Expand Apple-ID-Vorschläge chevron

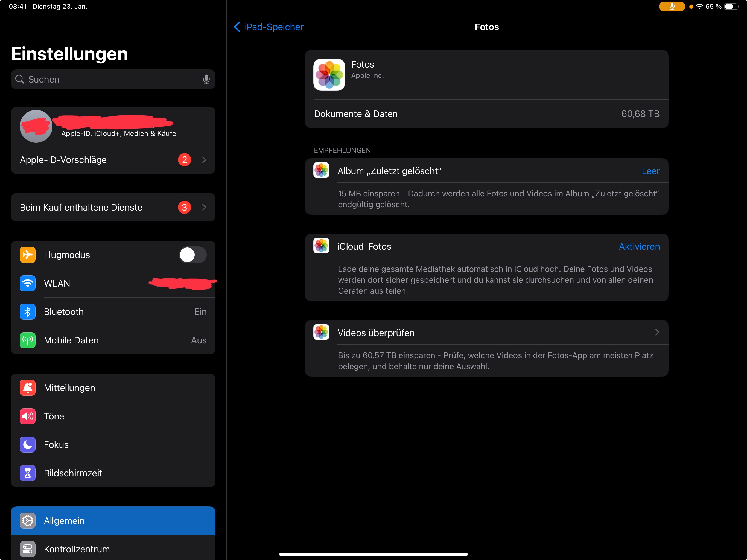coord(204,160)
